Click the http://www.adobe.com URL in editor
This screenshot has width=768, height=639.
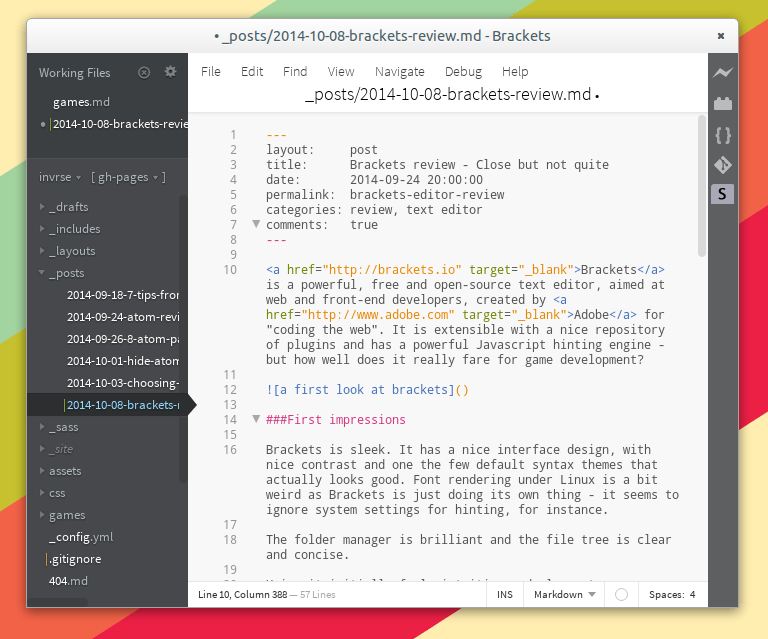point(378,315)
